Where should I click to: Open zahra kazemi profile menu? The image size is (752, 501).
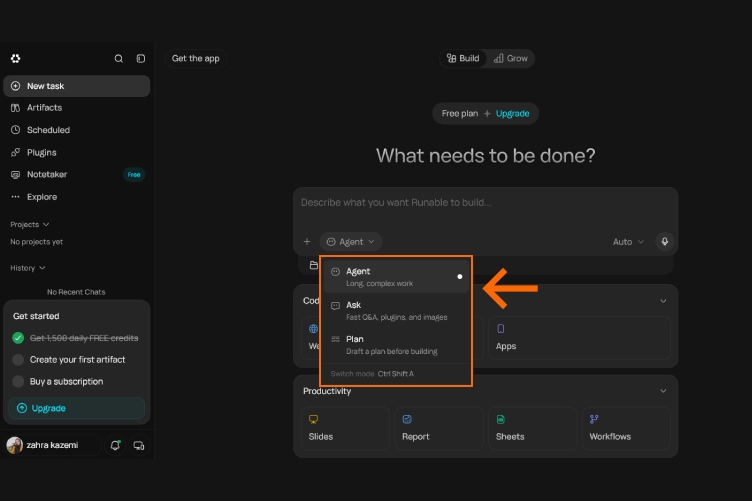point(52,445)
